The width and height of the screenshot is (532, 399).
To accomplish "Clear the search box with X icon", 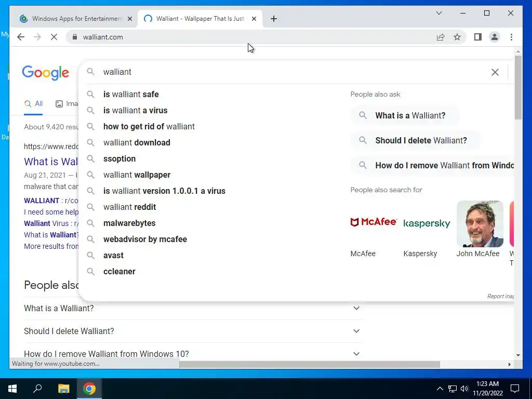I will [495, 72].
